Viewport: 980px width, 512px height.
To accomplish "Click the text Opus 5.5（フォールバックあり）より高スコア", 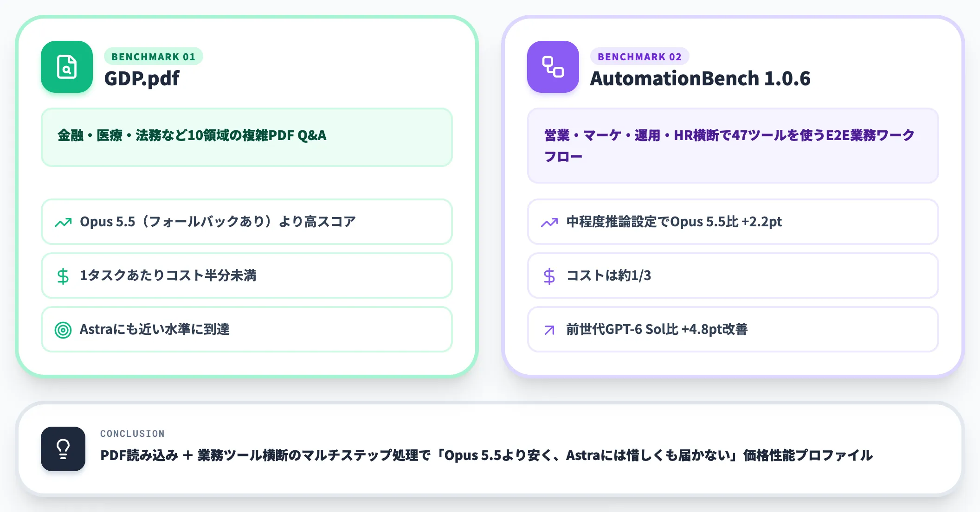I will point(218,222).
